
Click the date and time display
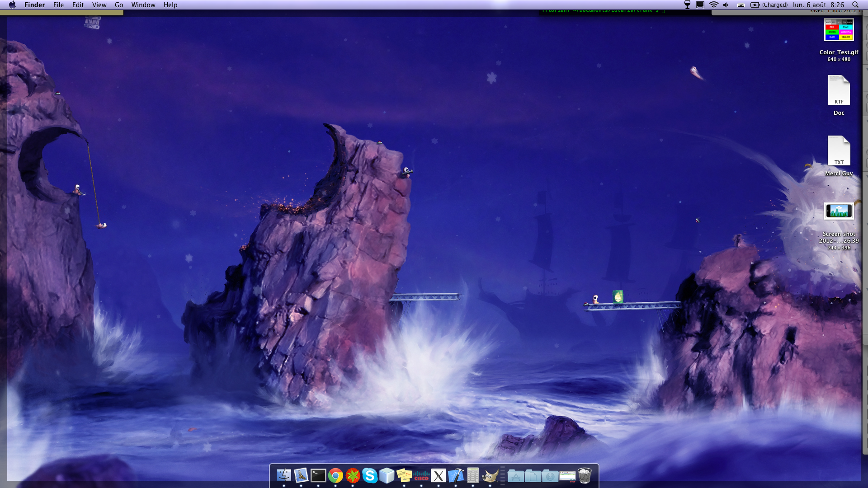click(818, 5)
